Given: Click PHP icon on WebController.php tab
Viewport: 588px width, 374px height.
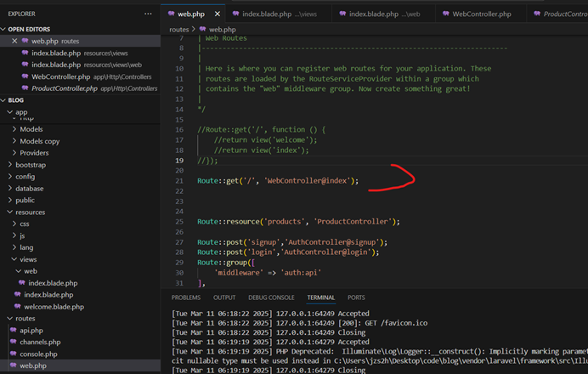Looking at the screenshot, I should 446,14.
